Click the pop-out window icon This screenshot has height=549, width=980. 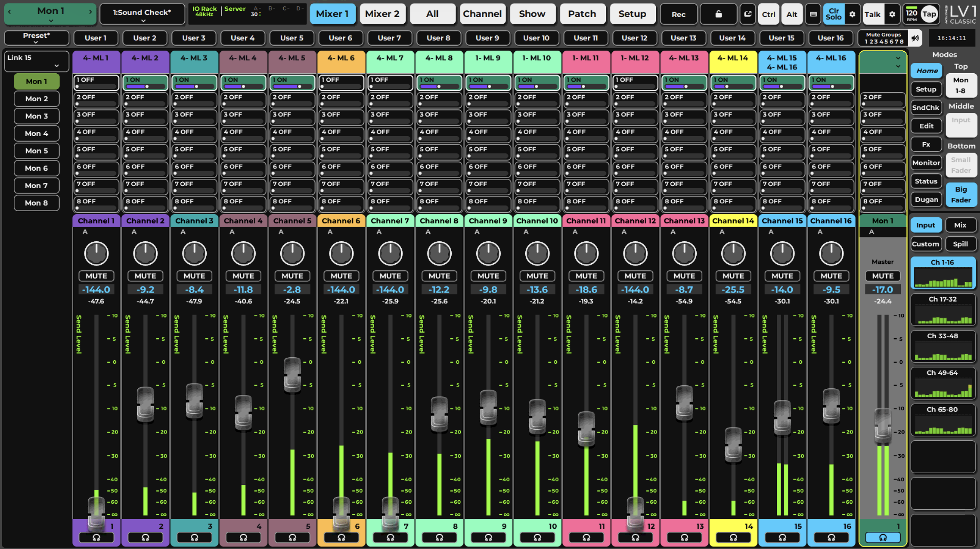pyautogui.click(x=747, y=14)
